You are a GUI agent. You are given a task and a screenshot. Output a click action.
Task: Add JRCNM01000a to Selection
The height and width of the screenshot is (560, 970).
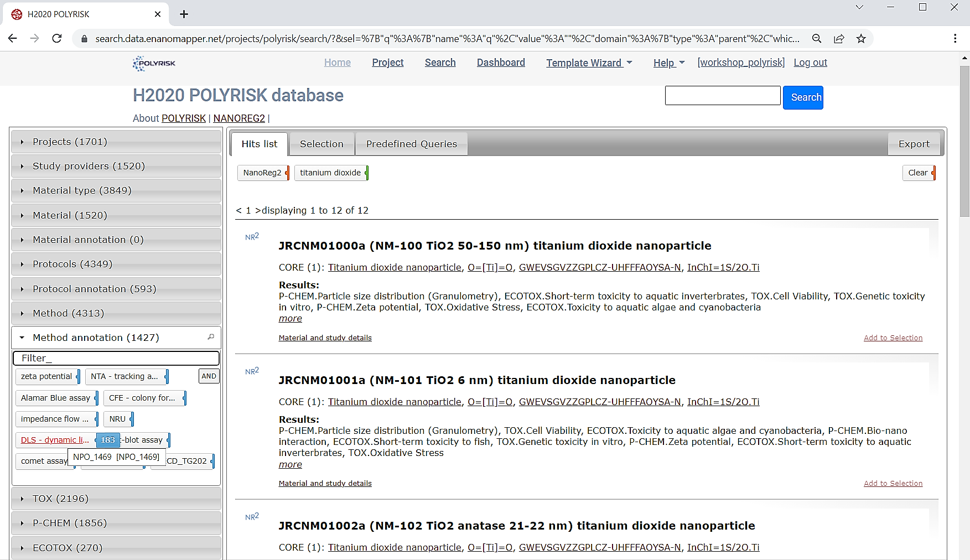click(893, 338)
